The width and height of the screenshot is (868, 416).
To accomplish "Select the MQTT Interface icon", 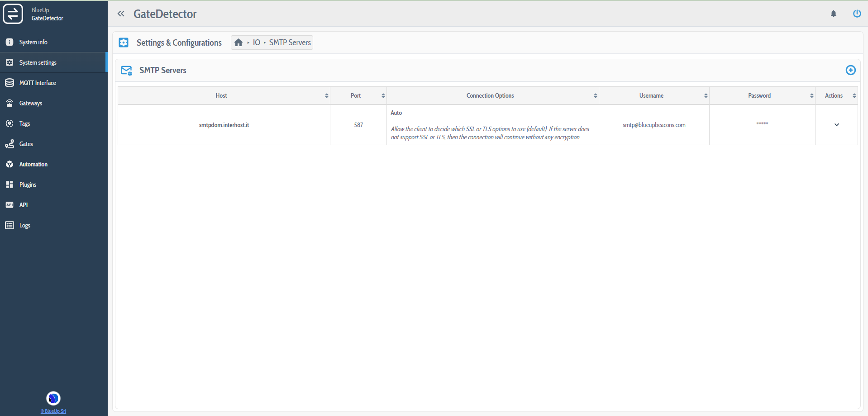I will point(10,83).
